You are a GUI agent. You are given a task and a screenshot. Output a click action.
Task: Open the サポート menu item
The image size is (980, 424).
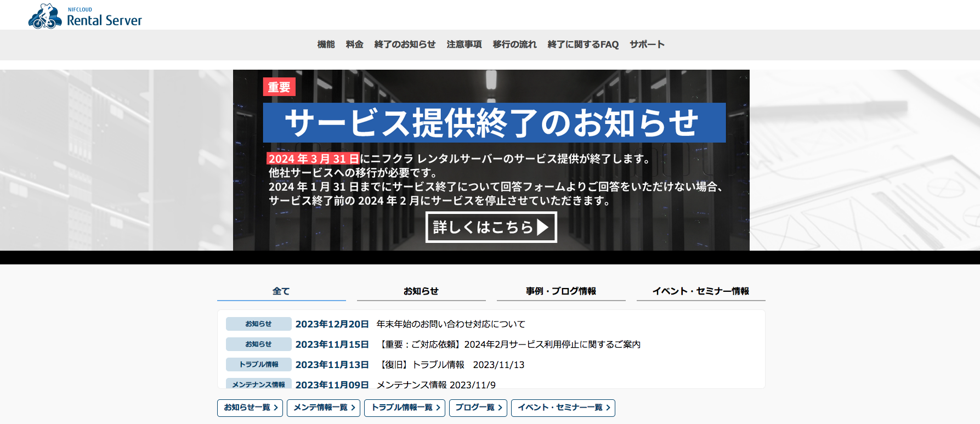[x=647, y=44]
